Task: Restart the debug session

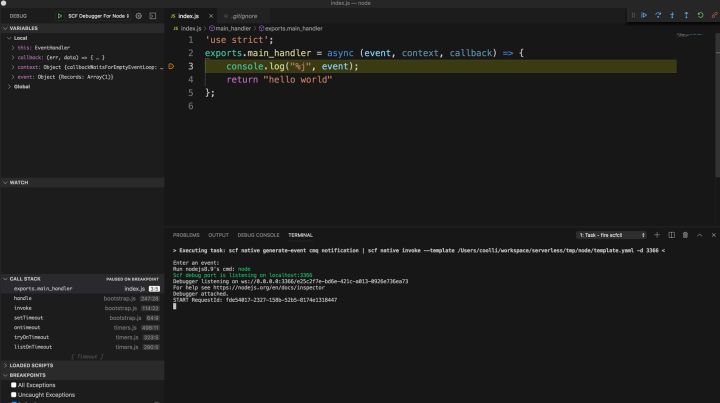Action: coord(700,15)
